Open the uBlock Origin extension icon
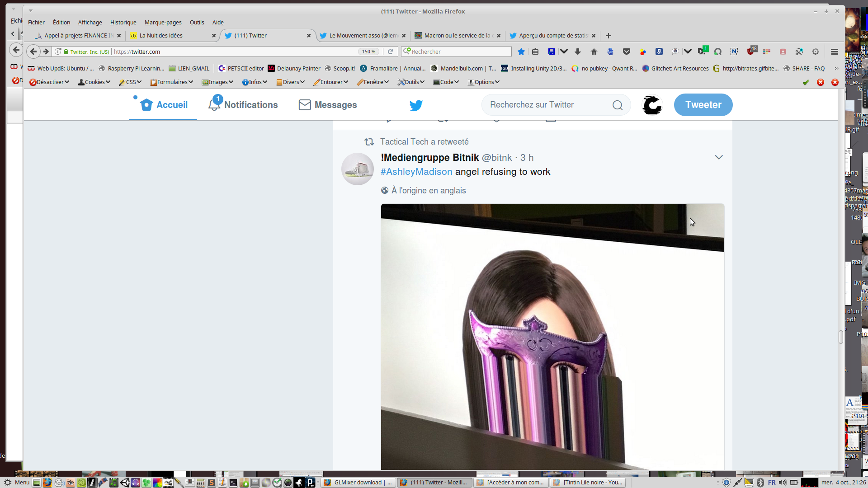The height and width of the screenshot is (488, 868). tap(751, 52)
